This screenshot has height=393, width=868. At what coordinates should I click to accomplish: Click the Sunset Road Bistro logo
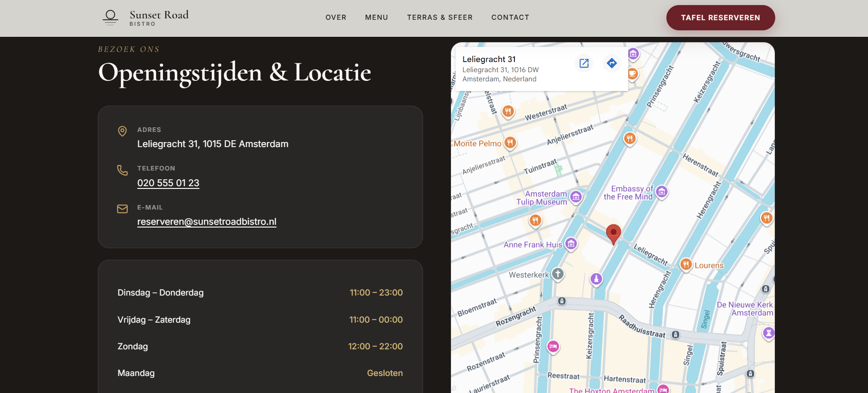pyautogui.click(x=145, y=17)
